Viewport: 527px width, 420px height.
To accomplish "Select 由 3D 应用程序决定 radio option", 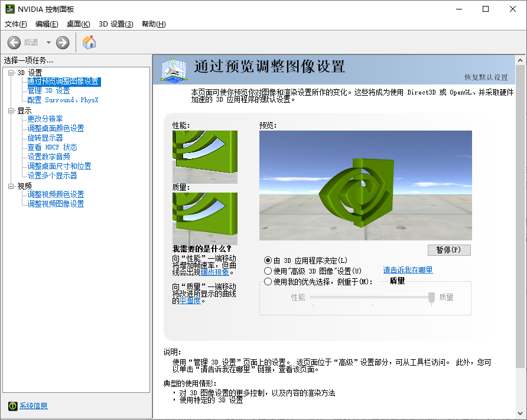I will coord(268,261).
